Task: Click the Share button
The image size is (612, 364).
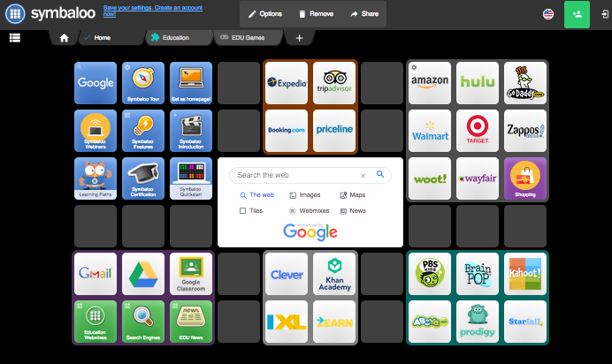Action: 364,14
